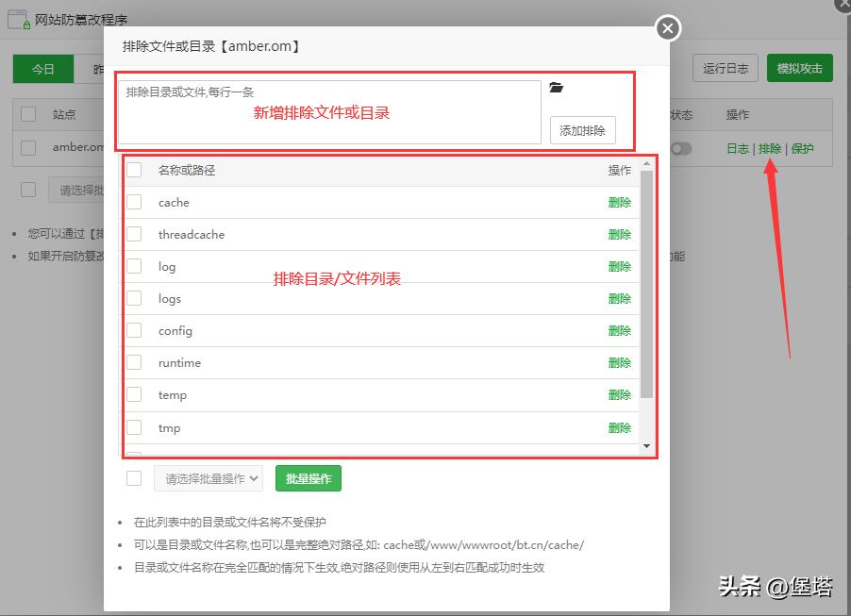Click 添加排除 to add a new exclusion

[583, 131]
